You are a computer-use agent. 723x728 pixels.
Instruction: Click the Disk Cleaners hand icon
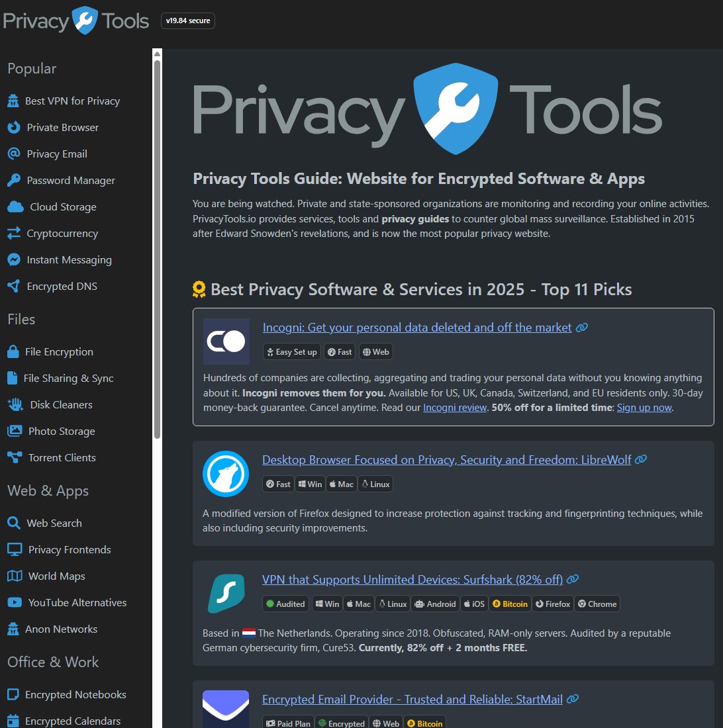click(15, 404)
